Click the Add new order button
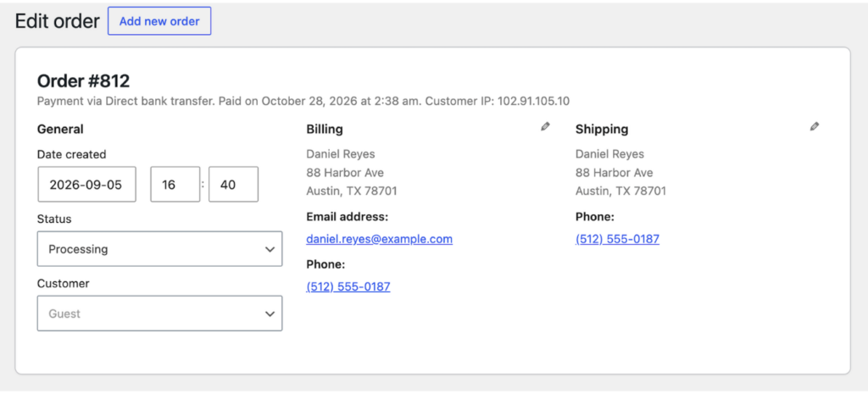This screenshot has width=868, height=394. (x=159, y=21)
